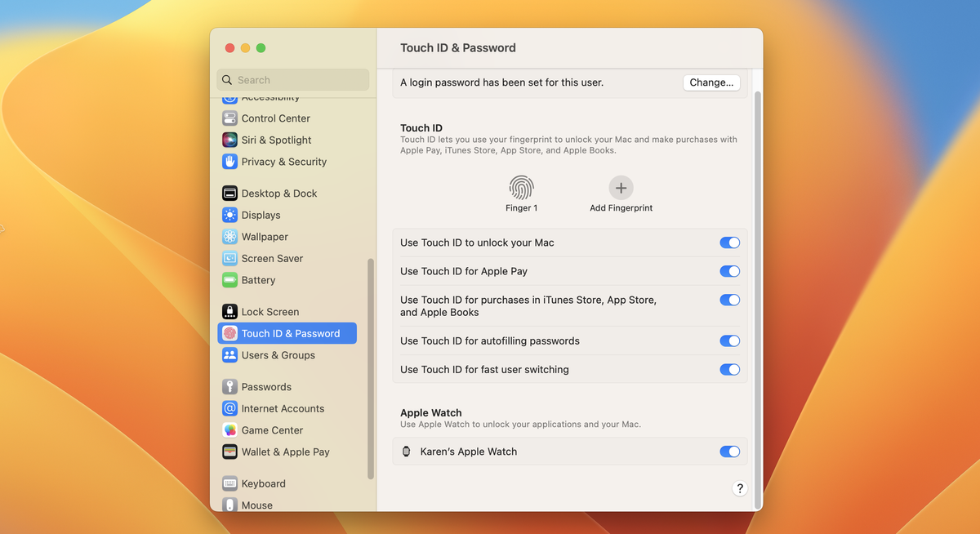
Task: Disable Use Touch ID to unlock your Mac
Action: pos(729,243)
